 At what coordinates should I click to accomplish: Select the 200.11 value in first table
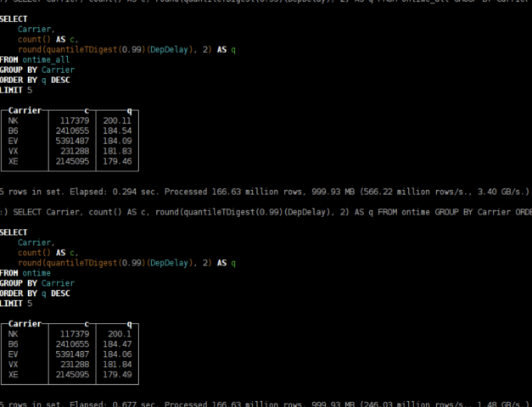pos(117,120)
